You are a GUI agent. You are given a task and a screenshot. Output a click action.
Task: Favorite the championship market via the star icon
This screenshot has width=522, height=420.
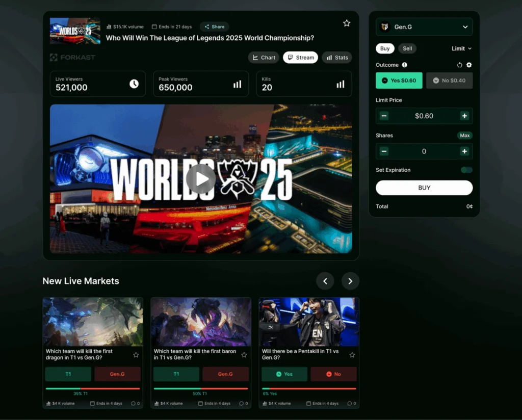point(347,23)
